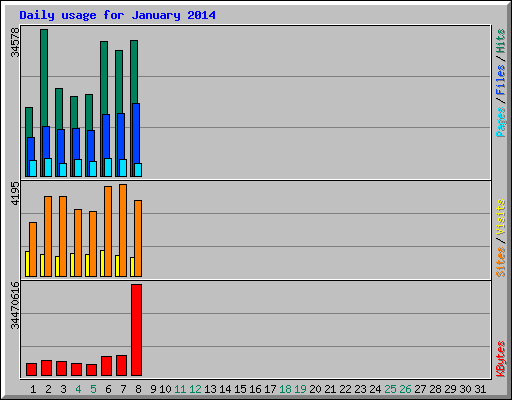This screenshot has width=512, height=400.
Task: Click day label '24' on the x-axis
Action: point(375,389)
